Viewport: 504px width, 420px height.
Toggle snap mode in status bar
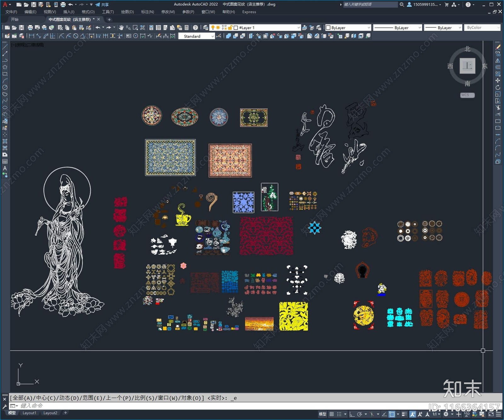click(339, 414)
